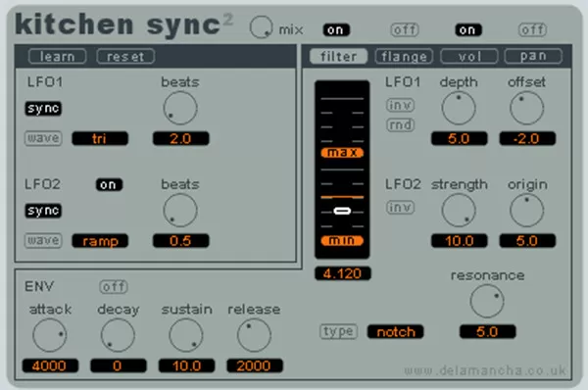The image size is (588, 390).
Task: Switch to the filter tab
Action: [338, 56]
